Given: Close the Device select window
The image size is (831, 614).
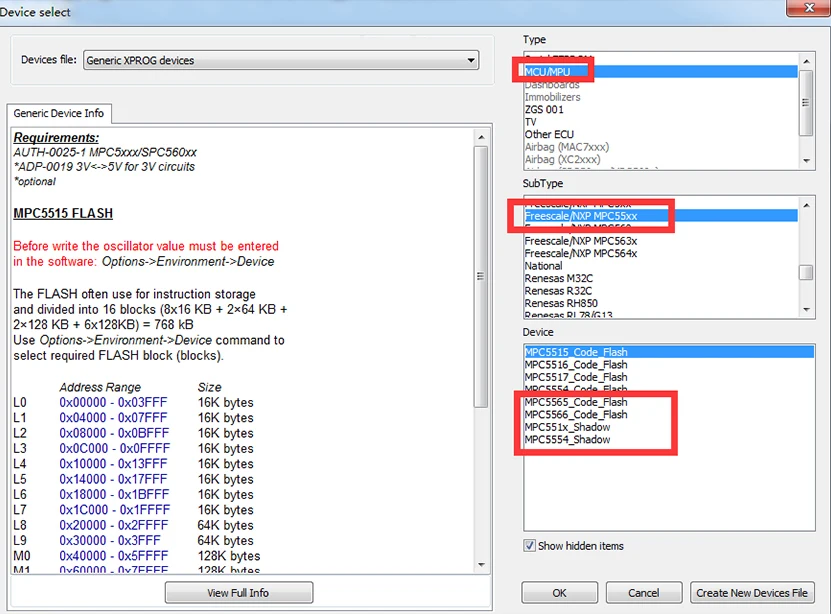Looking at the screenshot, I should point(809,8).
